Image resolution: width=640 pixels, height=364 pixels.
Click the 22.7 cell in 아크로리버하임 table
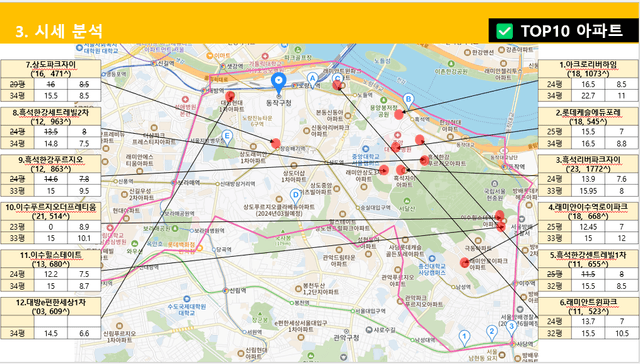588,96
